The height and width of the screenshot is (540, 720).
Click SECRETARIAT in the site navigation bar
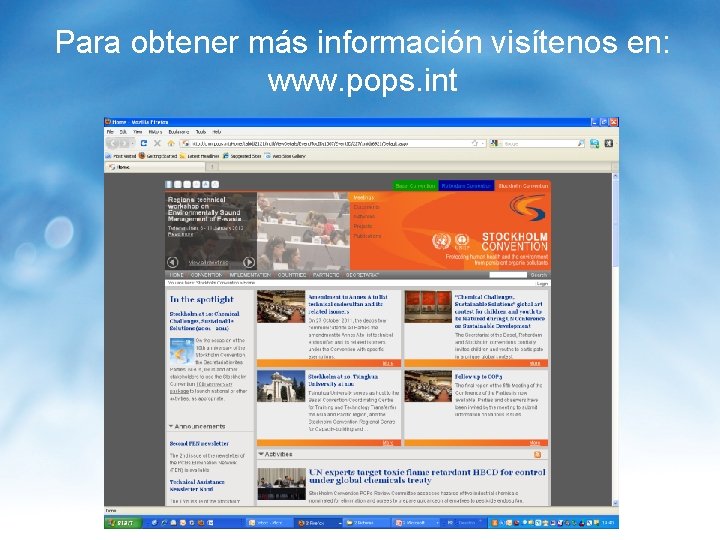tap(363, 275)
